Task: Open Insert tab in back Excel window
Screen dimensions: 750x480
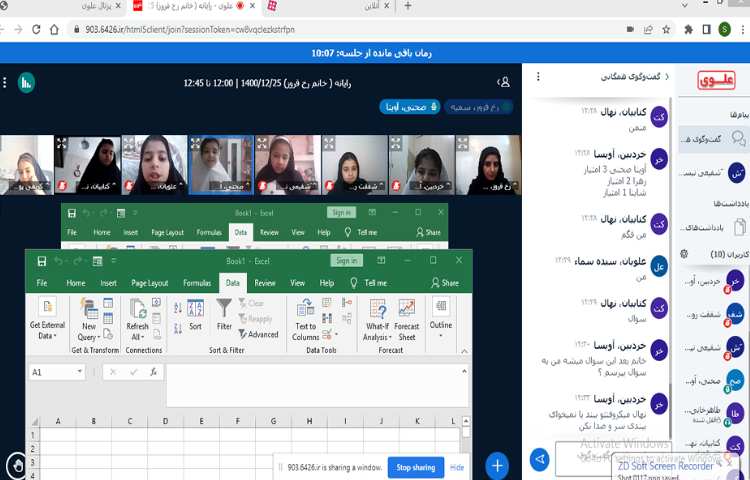Action: coord(130,232)
